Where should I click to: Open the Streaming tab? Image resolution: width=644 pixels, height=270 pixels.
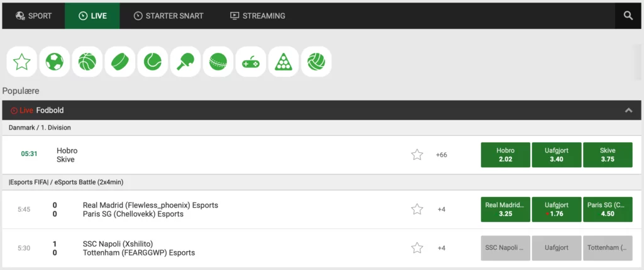pos(258,16)
